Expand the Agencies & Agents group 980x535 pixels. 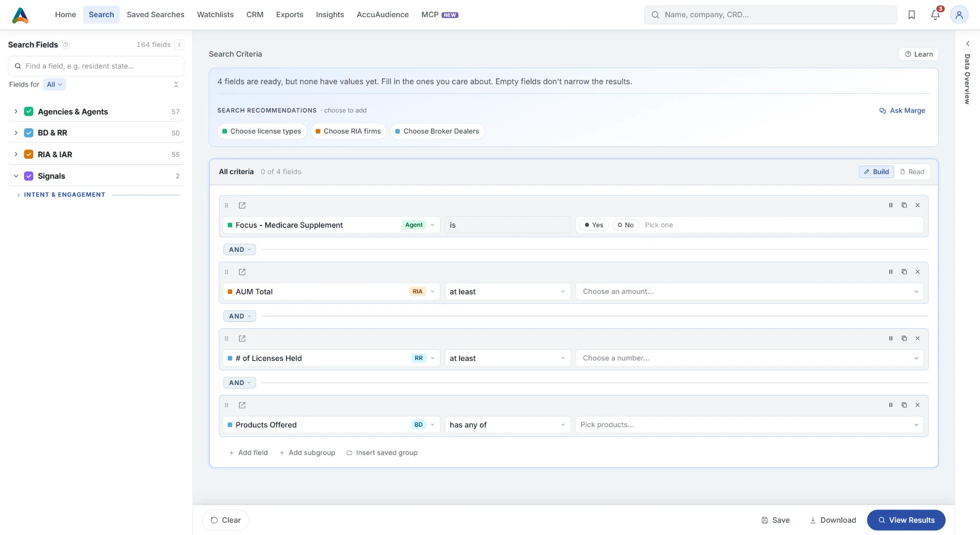pyautogui.click(x=16, y=112)
